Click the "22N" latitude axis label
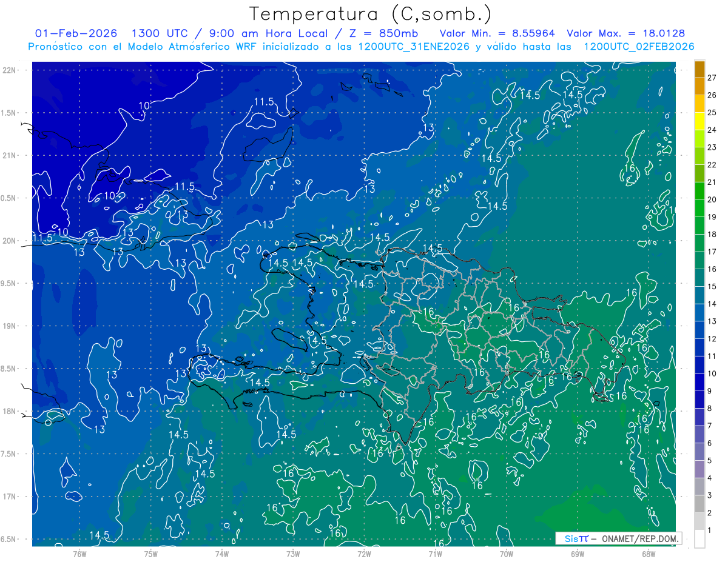 [x=9, y=70]
